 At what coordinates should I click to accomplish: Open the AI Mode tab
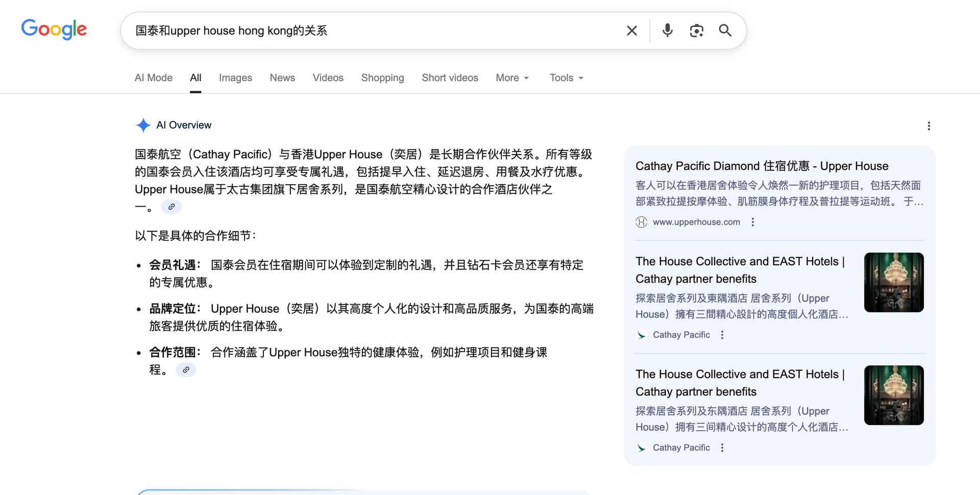153,78
